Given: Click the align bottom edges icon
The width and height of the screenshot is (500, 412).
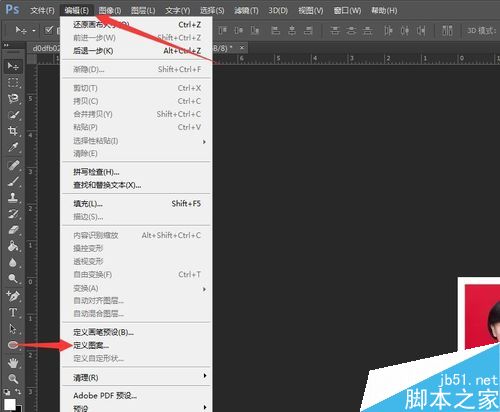Looking at the screenshot, I should 255,31.
